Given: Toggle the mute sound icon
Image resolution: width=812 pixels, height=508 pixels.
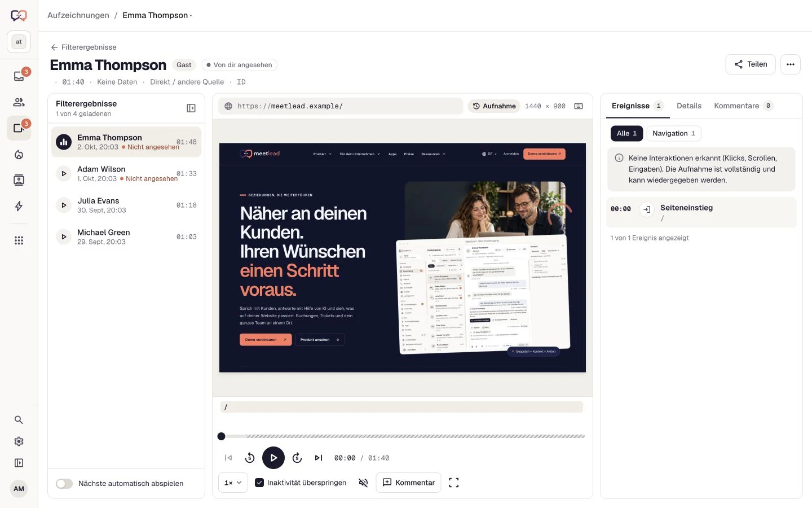Looking at the screenshot, I should [x=363, y=483].
